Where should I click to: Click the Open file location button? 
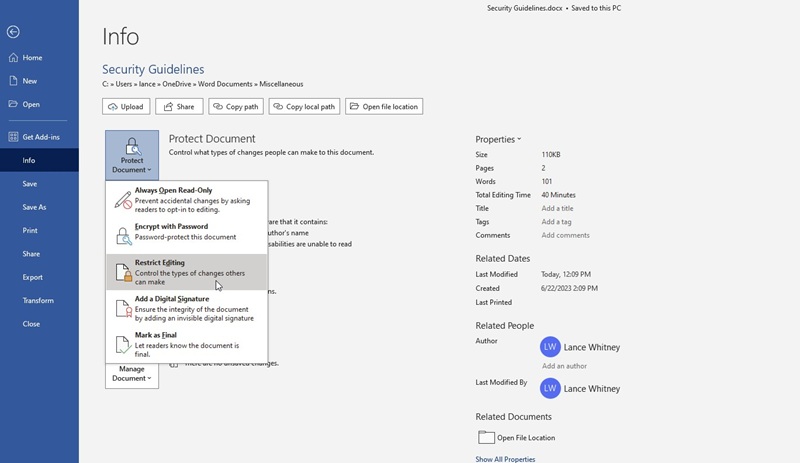point(384,107)
